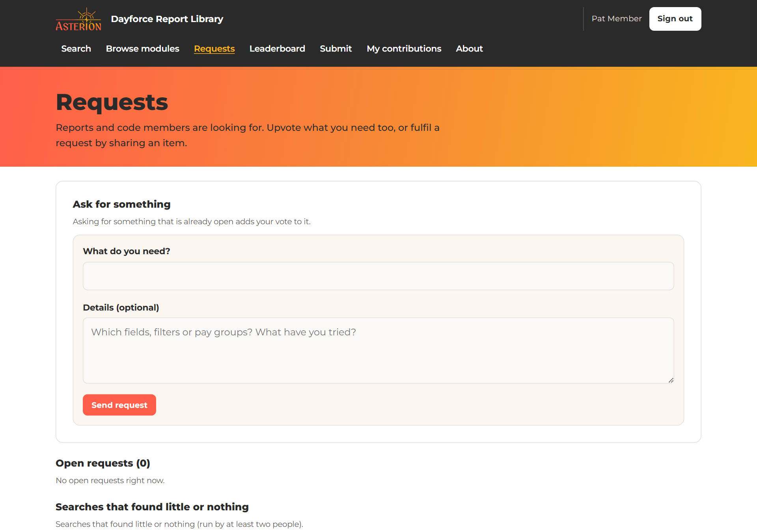This screenshot has width=757, height=532.
Task: Visit the About page
Action: click(469, 48)
